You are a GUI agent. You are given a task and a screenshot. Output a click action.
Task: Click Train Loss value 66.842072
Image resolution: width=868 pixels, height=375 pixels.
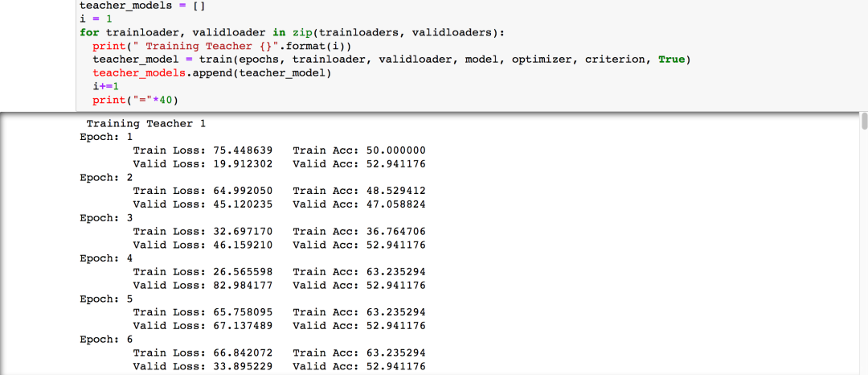click(x=243, y=352)
